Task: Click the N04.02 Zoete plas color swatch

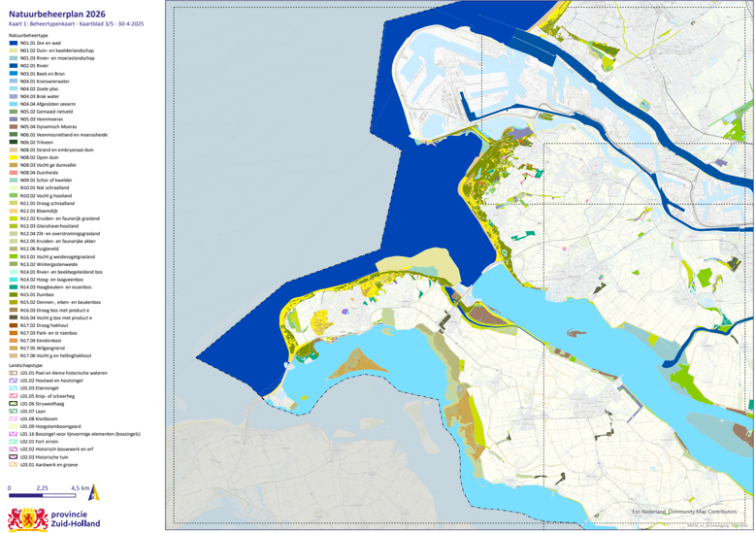Action: tap(13, 88)
